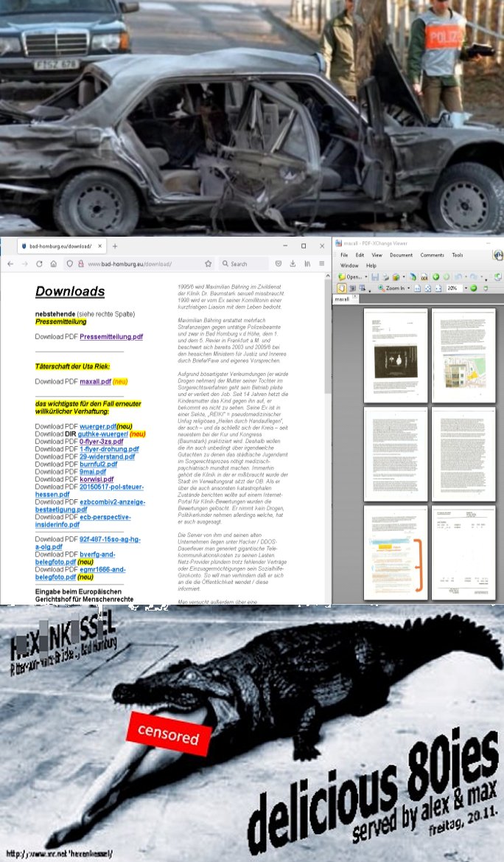
Task: Reload the bad-homburg.eu page
Action: (x=40, y=264)
